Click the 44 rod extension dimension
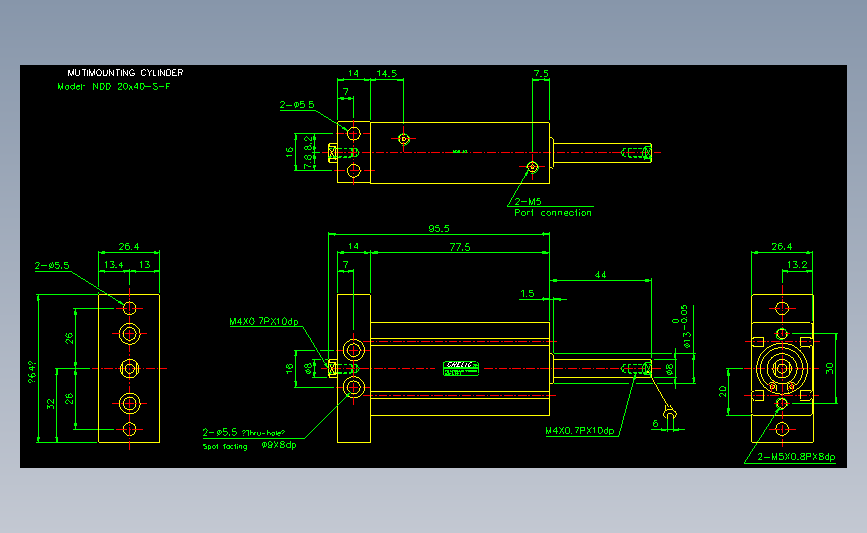 coord(600,274)
